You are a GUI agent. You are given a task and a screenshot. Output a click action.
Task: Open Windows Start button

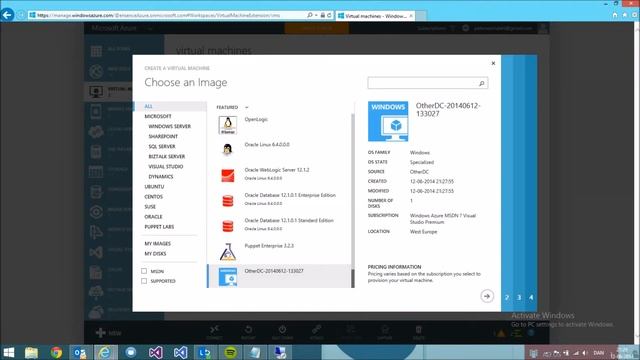tap(9, 353)
